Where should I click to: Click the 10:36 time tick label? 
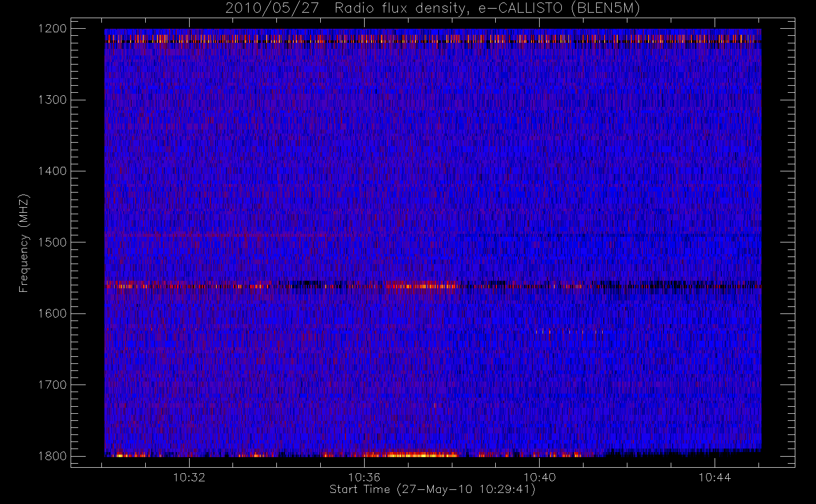click(364, 477)
